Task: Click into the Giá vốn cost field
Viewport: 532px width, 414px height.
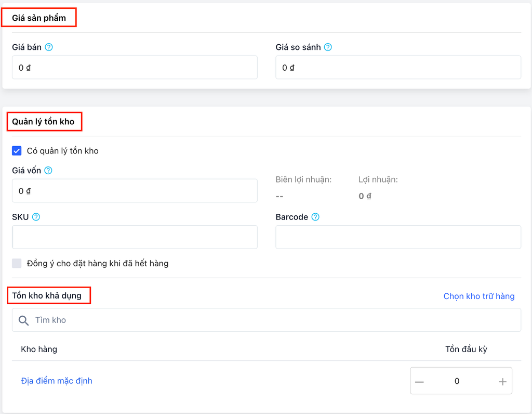Action: pos(135,191)
